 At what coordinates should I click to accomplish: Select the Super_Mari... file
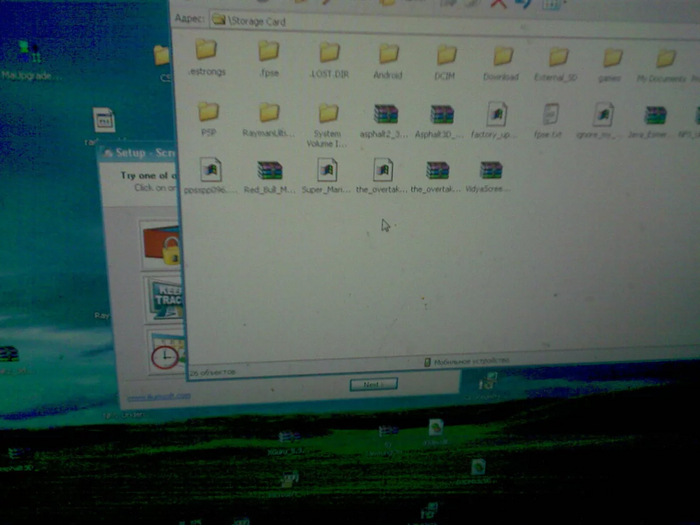click(327, 176)
